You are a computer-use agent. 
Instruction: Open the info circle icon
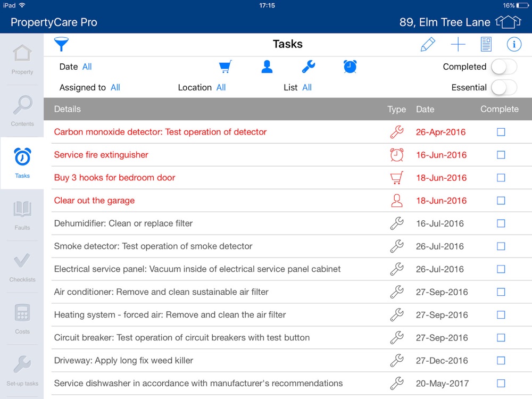tap(514, 44)
